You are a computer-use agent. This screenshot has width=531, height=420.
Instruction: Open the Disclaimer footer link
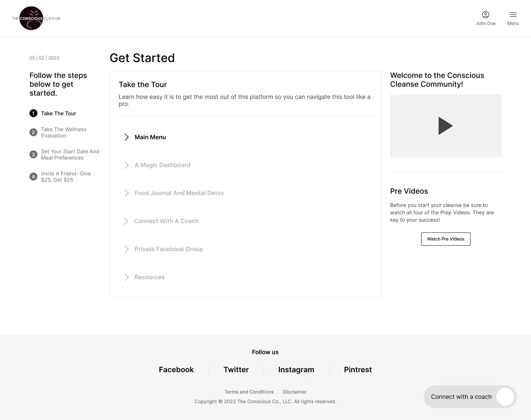[295, 392]
